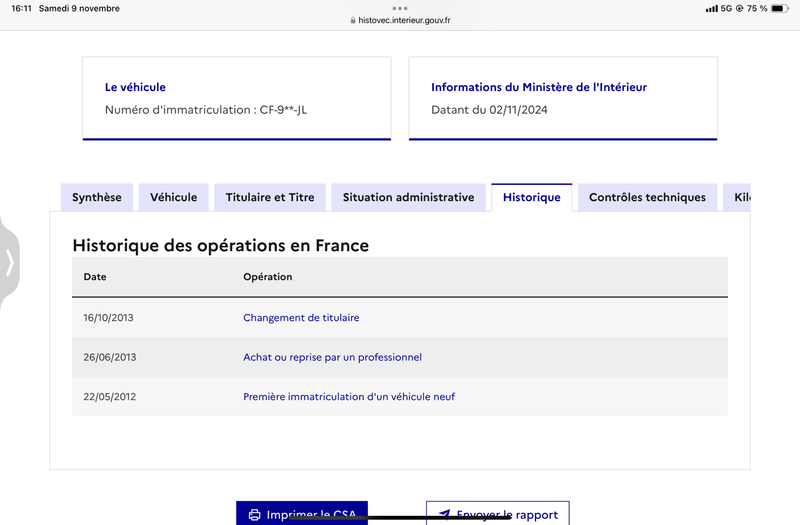Tap the histovec.interieur.gouv.fr address bar

click(400, 20)
